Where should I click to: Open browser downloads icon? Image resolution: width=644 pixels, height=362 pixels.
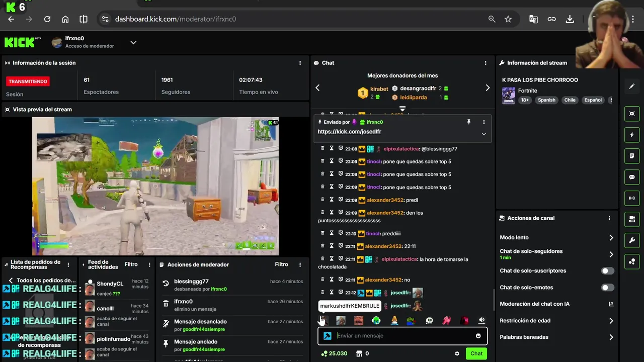pyautogui.click(x=570, y=19)
